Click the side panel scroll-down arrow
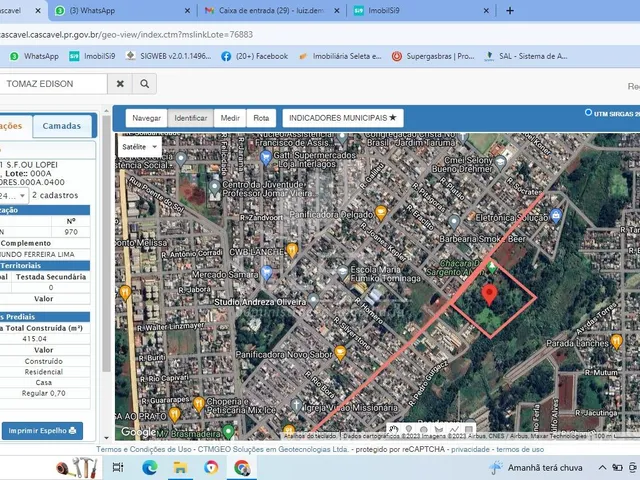This screenshot has width=640, height=480. [107, 438]
